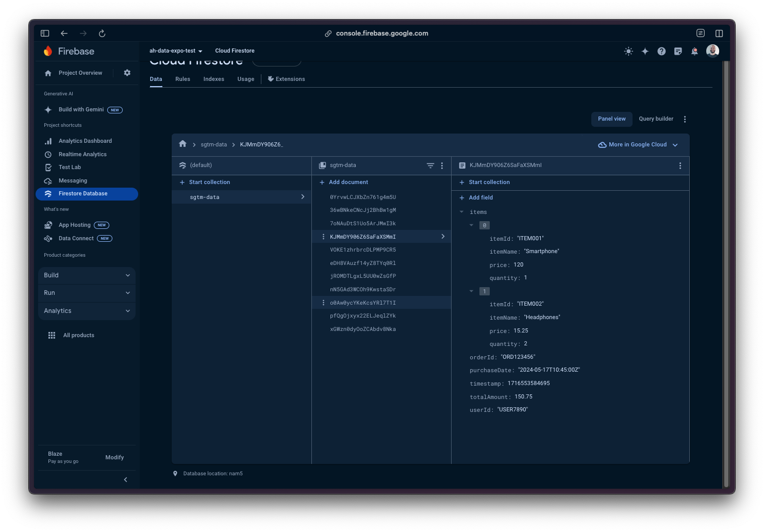Click the Firebase logo
764x532 pixels.
69,51
